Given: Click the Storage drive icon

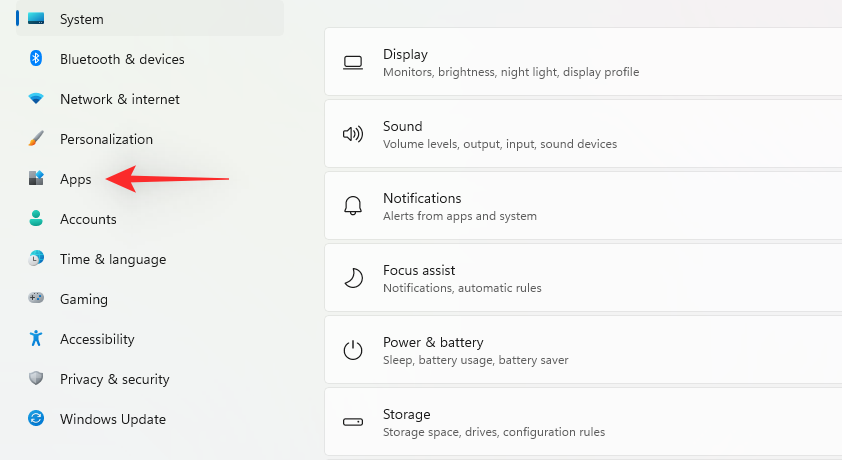Looking at the screenshot, I should click(353, 422).
